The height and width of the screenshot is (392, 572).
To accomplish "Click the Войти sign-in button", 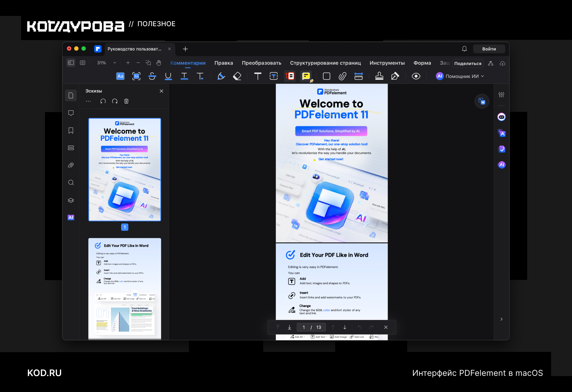I will point(489,49).
